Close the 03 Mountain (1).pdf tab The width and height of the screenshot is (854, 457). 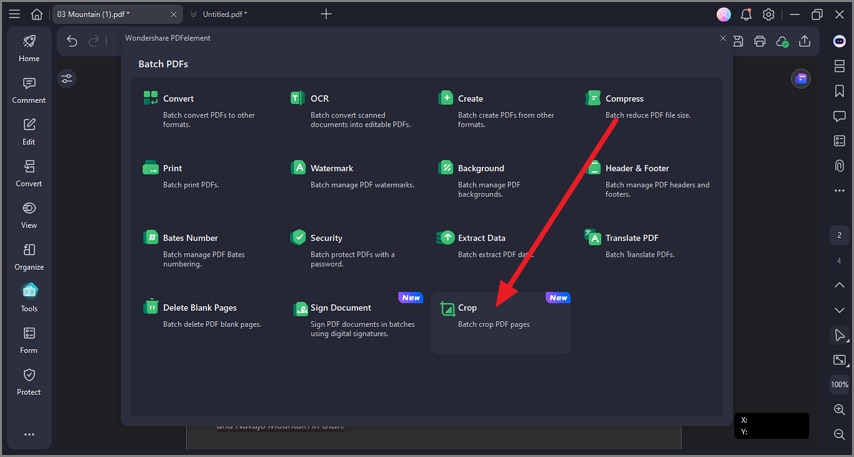pos(173,15)
